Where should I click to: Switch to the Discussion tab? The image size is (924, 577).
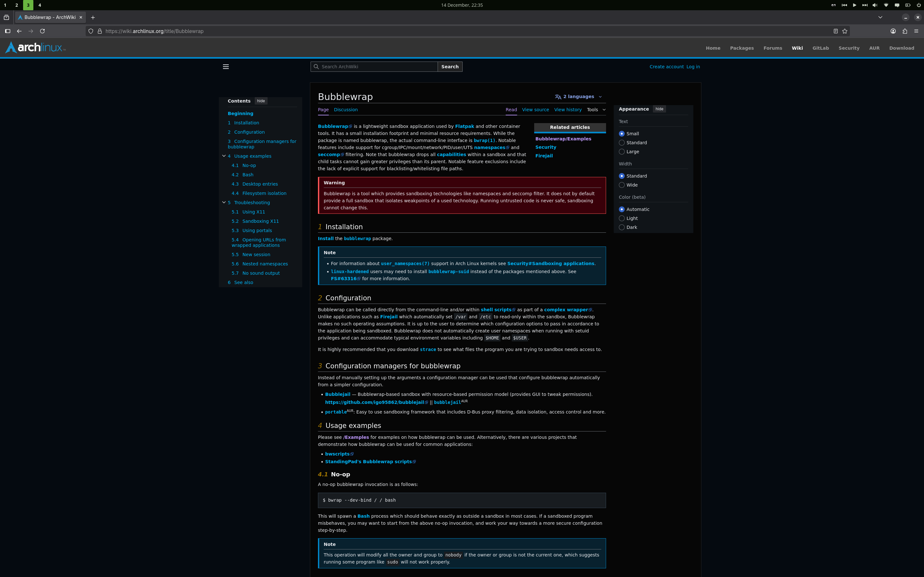346,110
